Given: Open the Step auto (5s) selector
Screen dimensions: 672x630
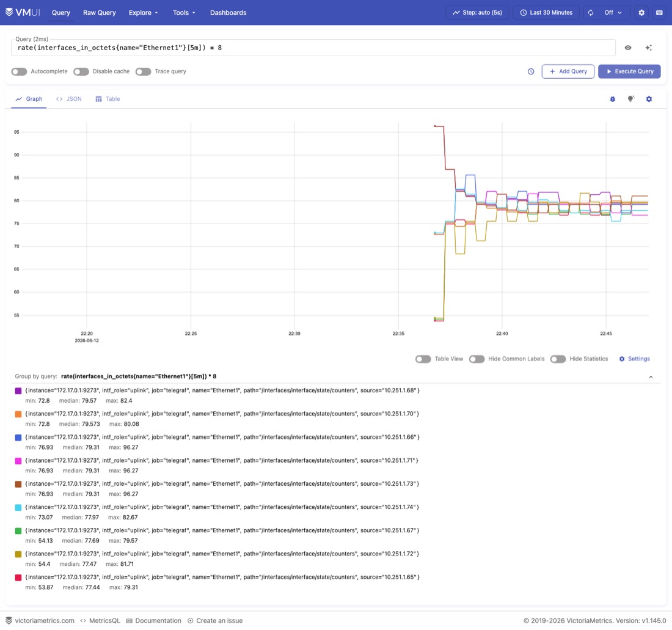Looking at the screenshot, I should pos(477,12).
